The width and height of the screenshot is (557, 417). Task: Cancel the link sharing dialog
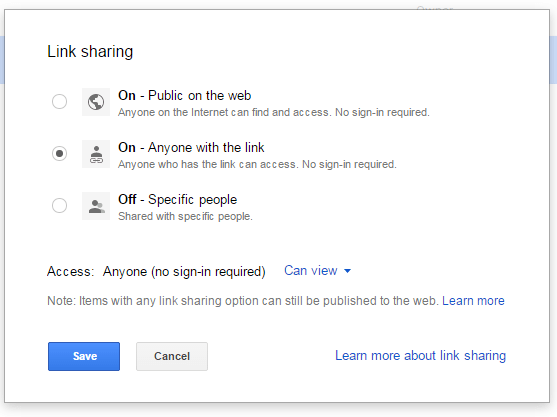tap(172, 356)
